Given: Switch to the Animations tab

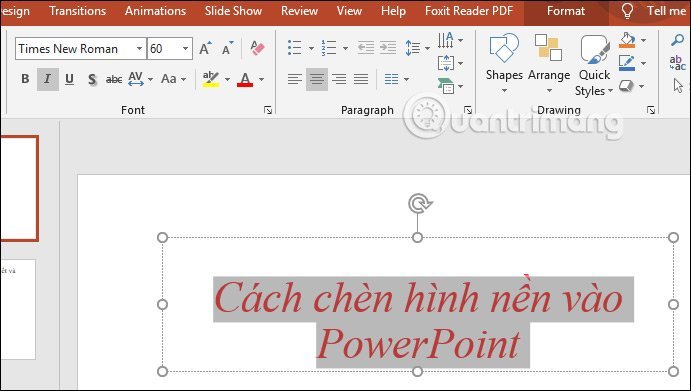Looking at the screenshot, I should (x=155, y=11).
